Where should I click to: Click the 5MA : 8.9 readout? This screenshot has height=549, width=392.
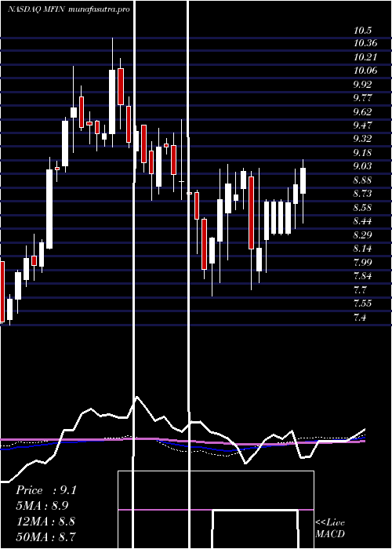(42, 506)
